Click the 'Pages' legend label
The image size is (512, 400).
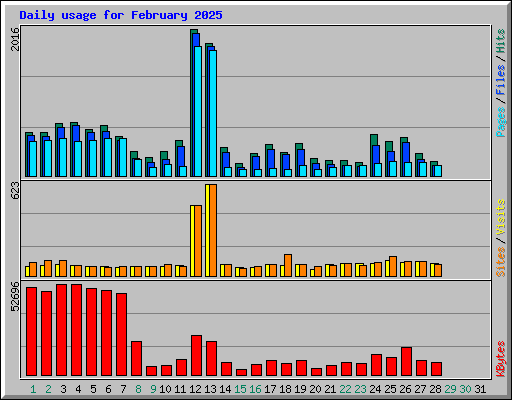tap(501, 122)
